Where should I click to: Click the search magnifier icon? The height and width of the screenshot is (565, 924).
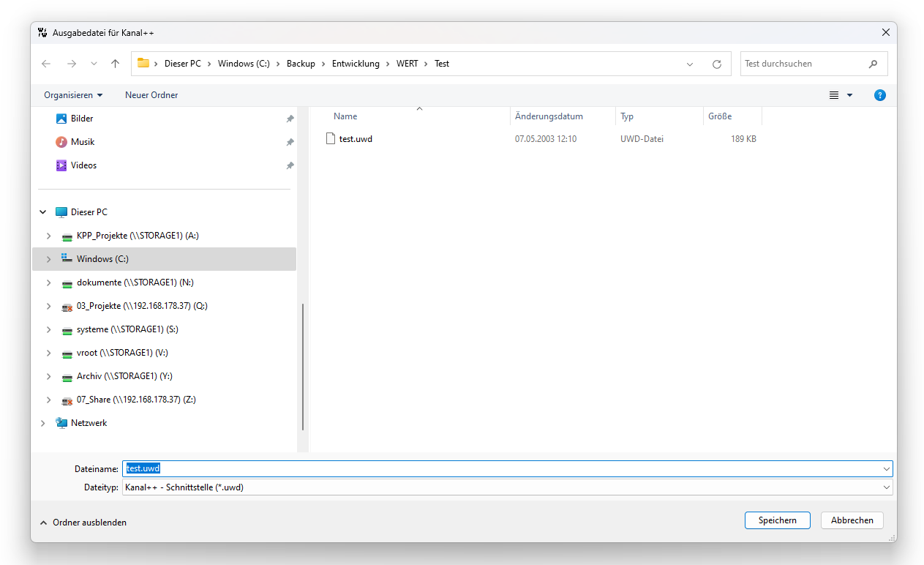[873, 64]
